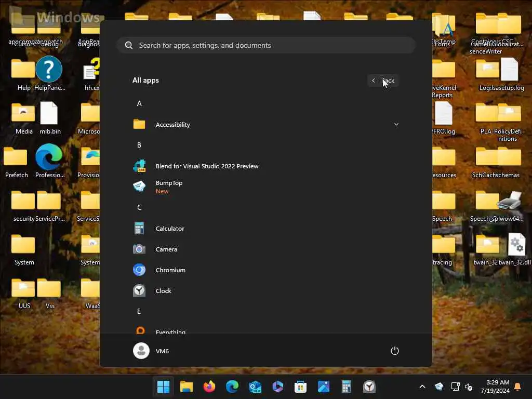This screenshot has width=532, height=399.
Task: Show hidden system tray icons
Action: tap(422, 387)
